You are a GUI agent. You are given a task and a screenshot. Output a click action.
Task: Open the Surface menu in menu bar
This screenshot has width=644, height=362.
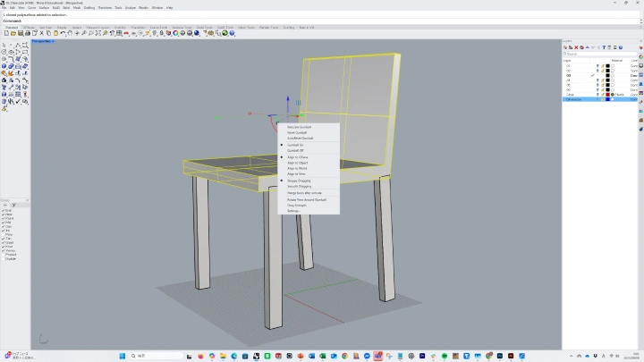[x=44, y=8]
